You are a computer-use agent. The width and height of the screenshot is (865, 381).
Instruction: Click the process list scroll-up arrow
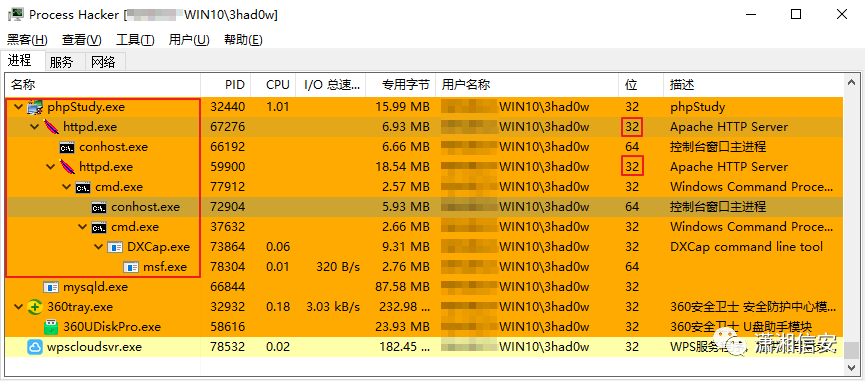852,83
